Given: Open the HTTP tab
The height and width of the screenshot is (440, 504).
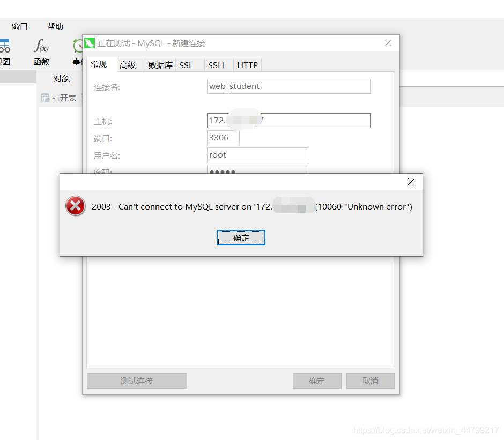Looking at the screenshot, I should (x=247, y=65).
